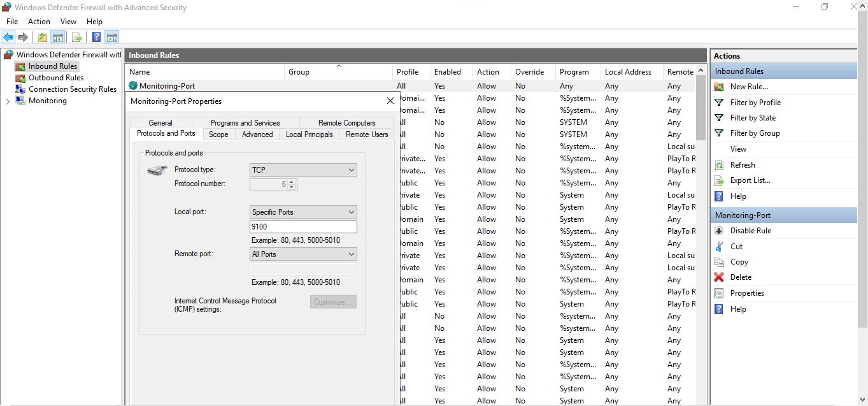Switch to the Advanced tab
The height and width of the screenshot is (406, 868).
pos(257,134)
